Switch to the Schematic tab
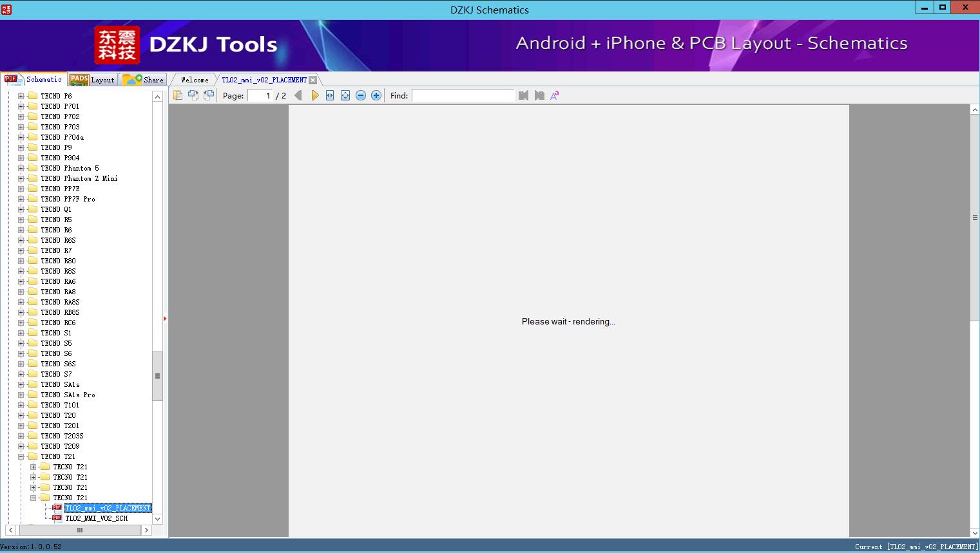980x553 pixels. (34, 79)
